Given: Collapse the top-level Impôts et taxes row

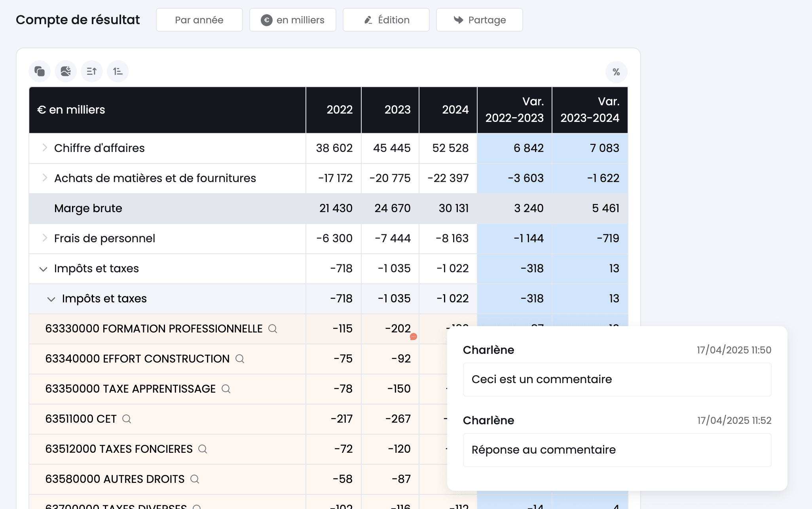Looking at the screenshot, I should (x=44, y=269).
